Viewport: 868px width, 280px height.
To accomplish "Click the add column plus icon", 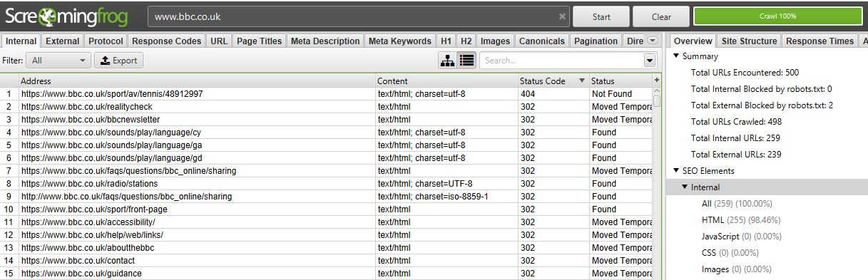I will pos(657,81).
